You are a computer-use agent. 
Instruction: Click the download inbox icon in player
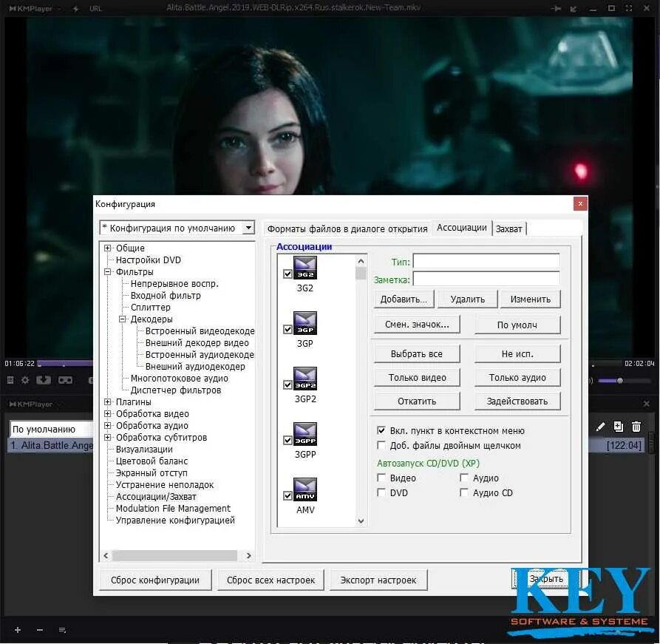44,380
